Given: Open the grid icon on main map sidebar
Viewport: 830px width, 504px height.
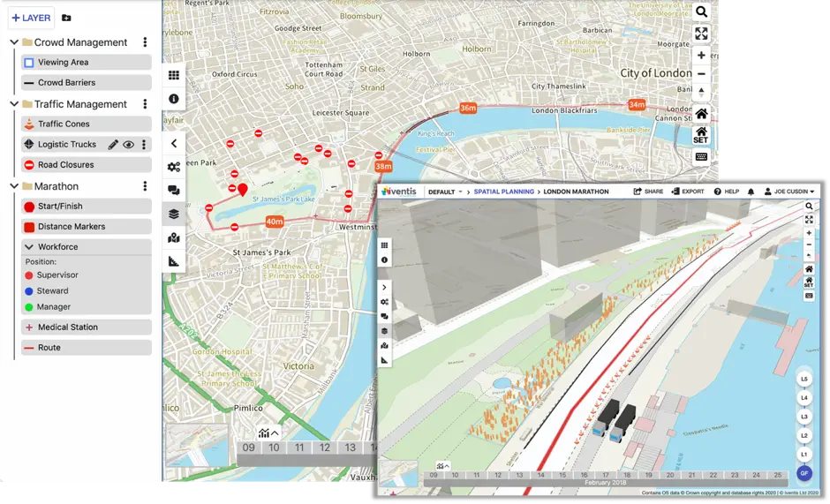Looking at the screenshot, I should 174,75.
